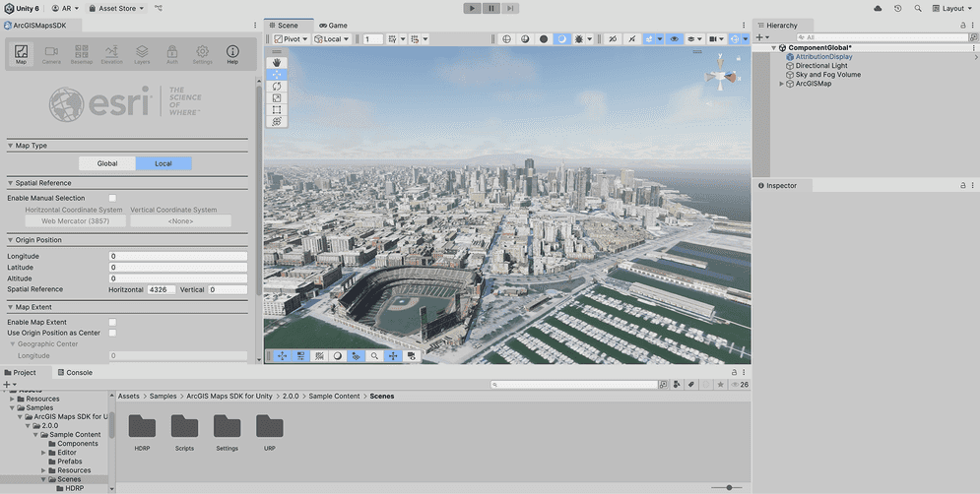Image resolution: width=980 pixels, height=494 pixels.
Task: Select the combined Transform tool
Action: (277, 122)
